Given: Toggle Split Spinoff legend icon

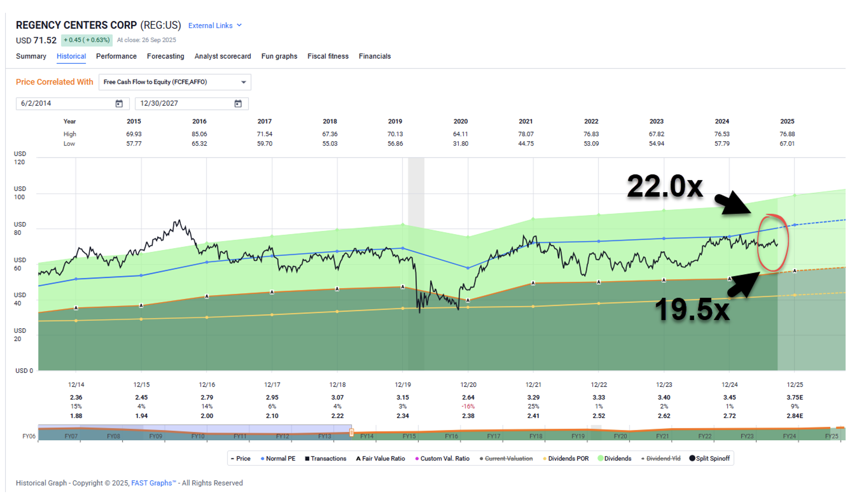Looking at the screenshot, I should pos(692,458).
